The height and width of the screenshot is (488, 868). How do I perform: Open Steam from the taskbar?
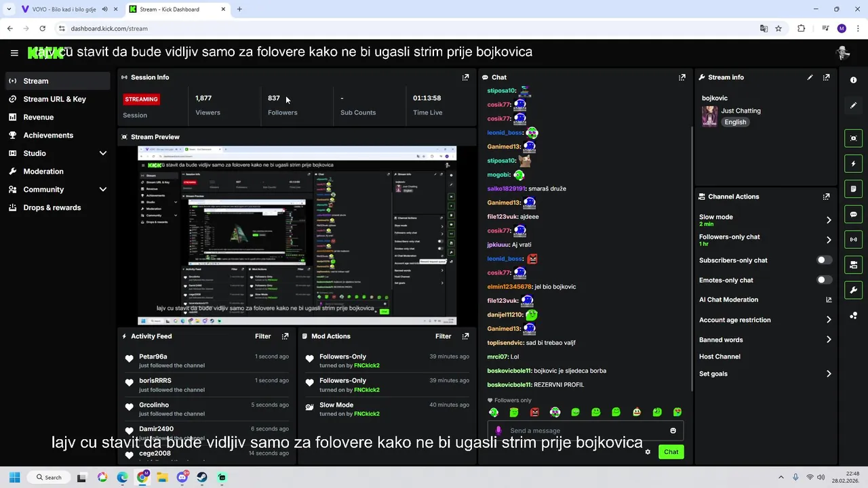[x=202, y=477]
